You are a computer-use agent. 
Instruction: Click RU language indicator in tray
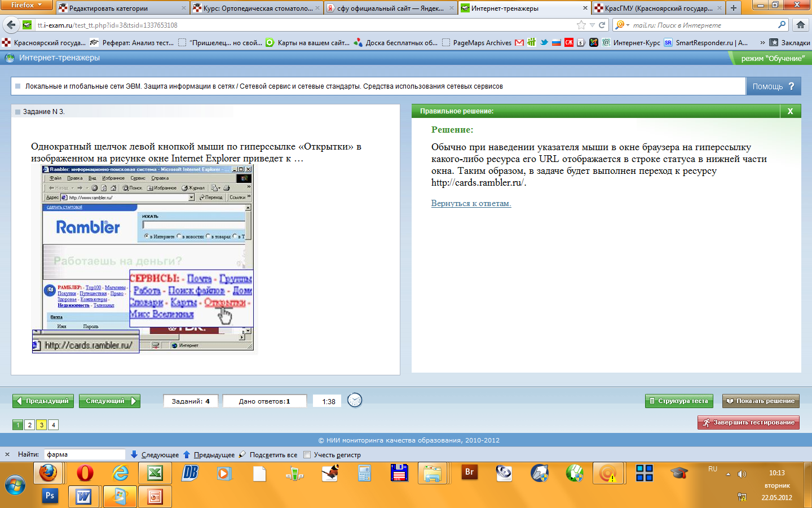pos(713,469)
